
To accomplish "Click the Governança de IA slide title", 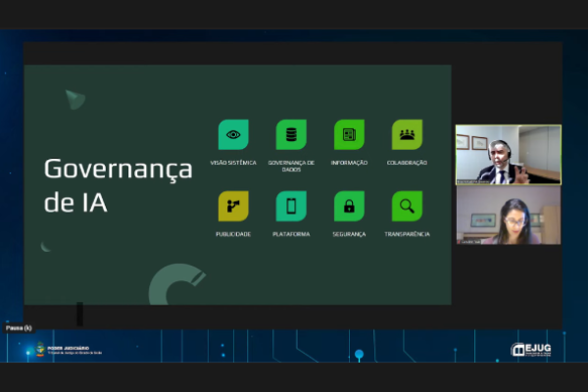I will tap(118, 186).
